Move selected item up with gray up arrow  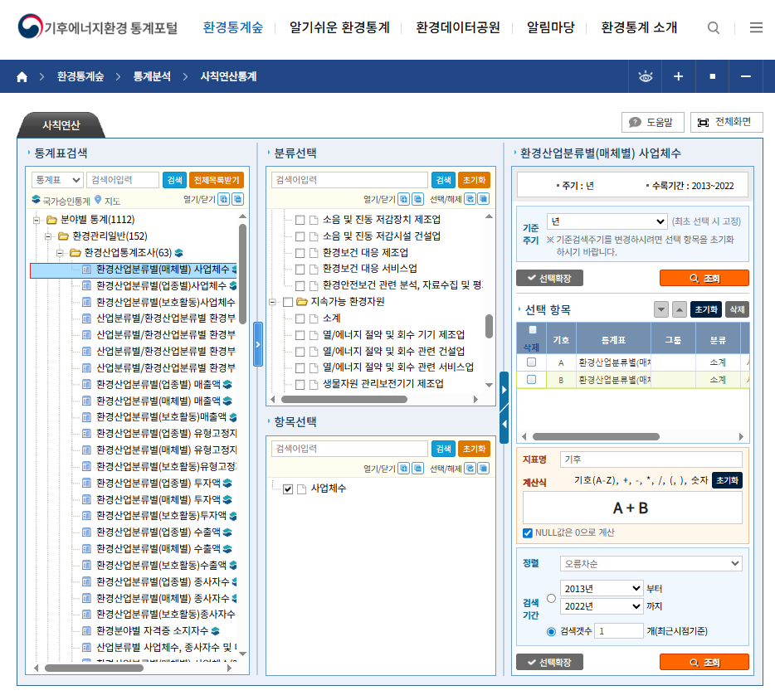pyautogui.click(x=680, y=309)
